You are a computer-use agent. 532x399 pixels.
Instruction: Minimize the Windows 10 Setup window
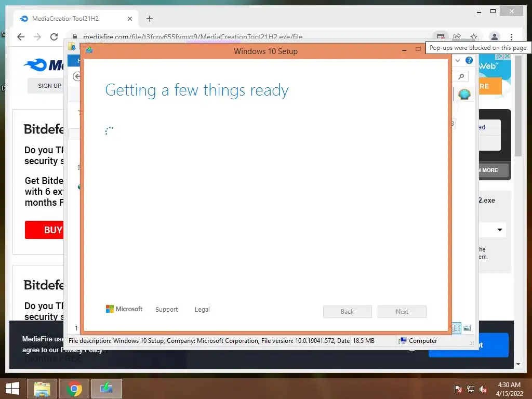pyautogui.click(x=404, y=50)
